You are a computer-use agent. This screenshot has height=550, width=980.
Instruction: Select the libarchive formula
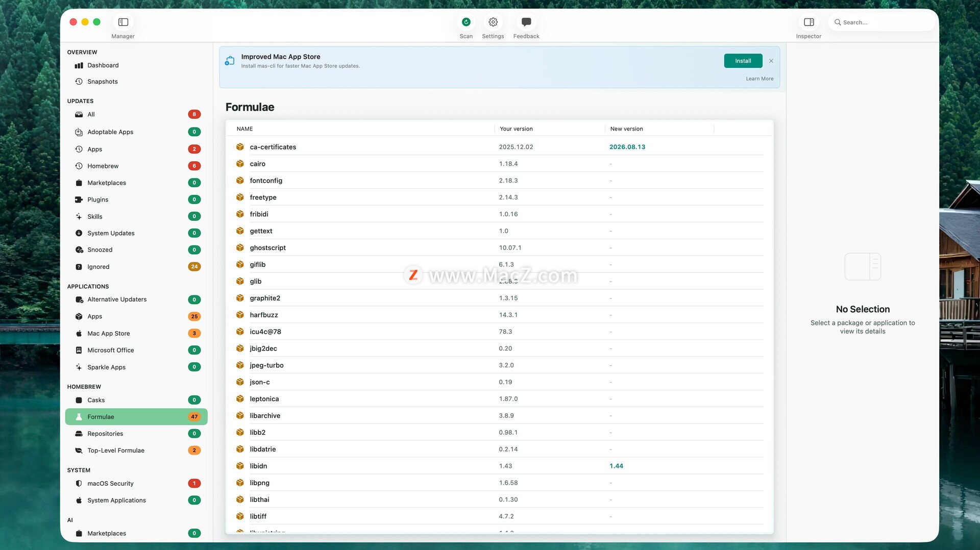[500, 416]
